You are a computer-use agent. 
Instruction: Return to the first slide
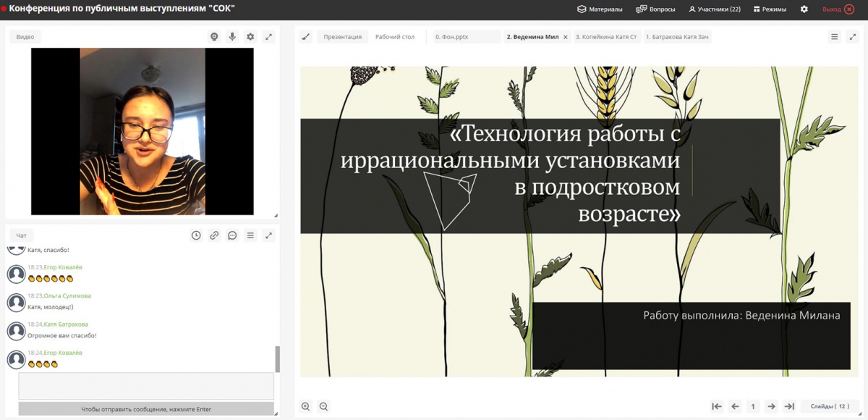pyautogui.click(x=717, y=407)
